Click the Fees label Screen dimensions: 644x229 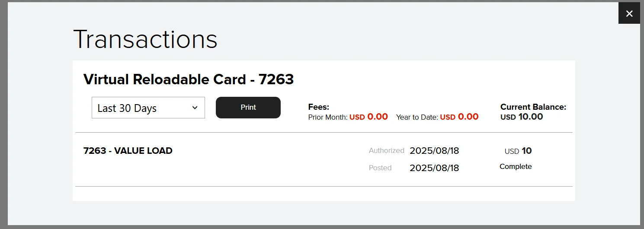318,107
